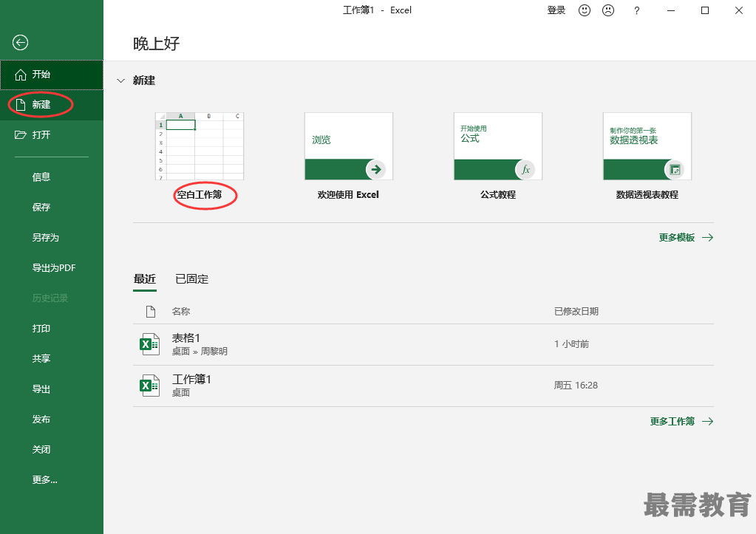The width and height of the screenshot is (756, 534).
Task: Create a 空白工作簿 from its thumbnail
Action: click(x=199, y=146)
